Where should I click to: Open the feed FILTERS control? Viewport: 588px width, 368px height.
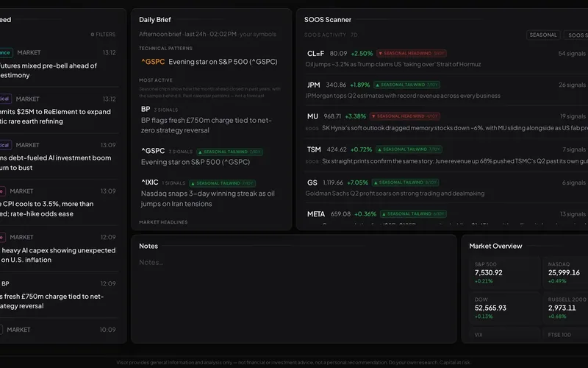[x=103, y=34]
